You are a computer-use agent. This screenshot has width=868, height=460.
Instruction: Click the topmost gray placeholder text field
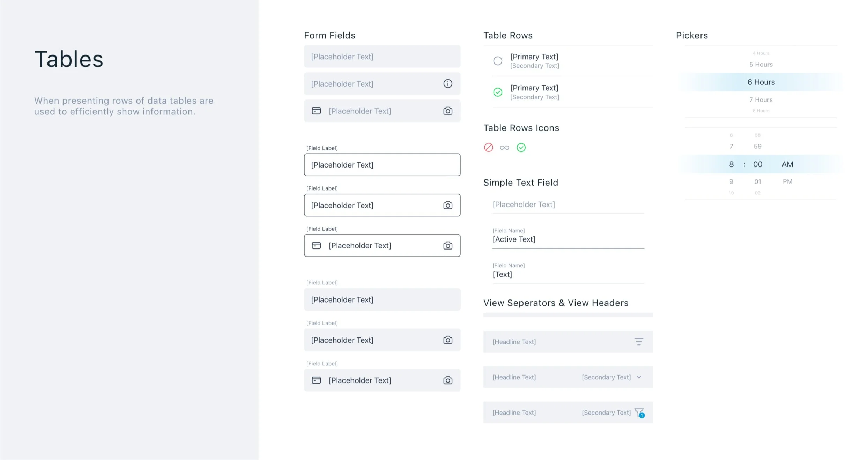[382, 57]
